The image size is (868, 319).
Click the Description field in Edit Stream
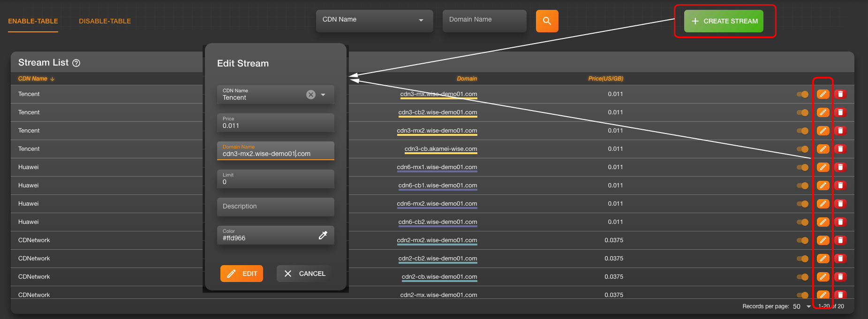point(276,207)
